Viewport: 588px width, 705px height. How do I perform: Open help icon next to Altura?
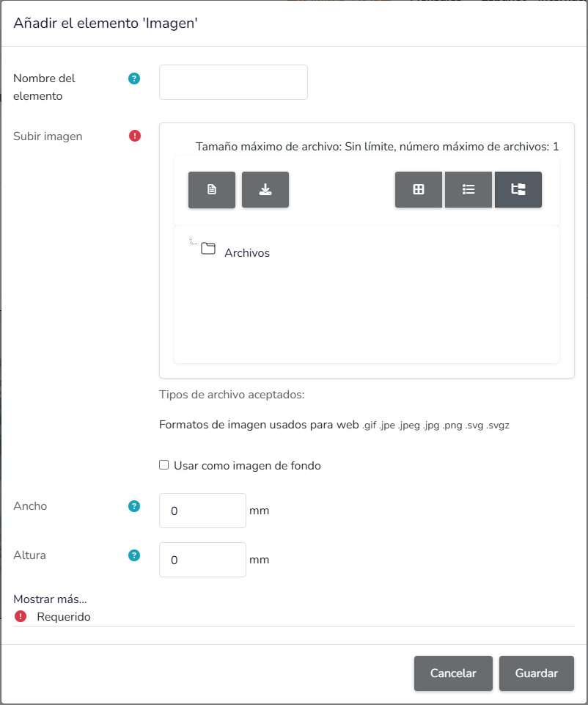click(x=134, y=555)
